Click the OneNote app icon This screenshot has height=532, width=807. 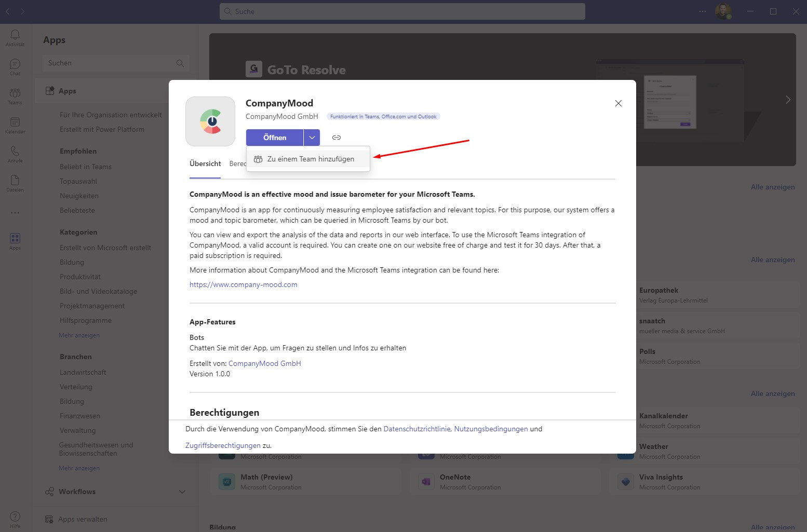pos(426,482)
